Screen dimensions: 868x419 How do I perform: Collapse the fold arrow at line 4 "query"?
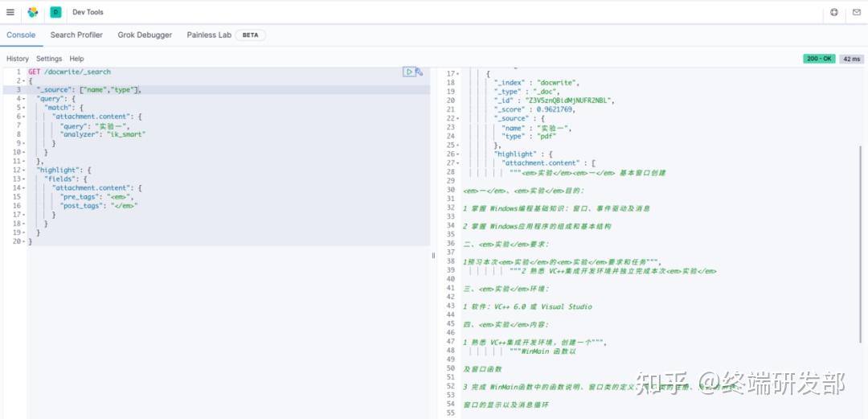tap(23, 99)
